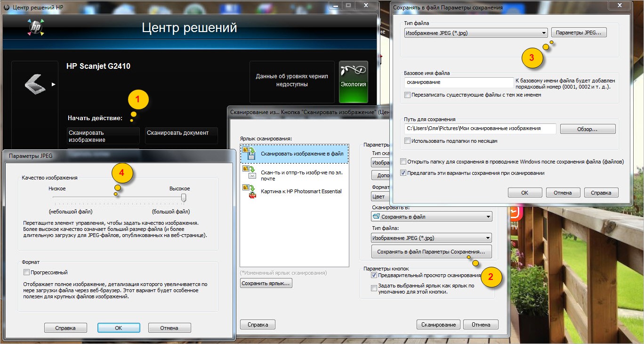Click the Сканирование button
Image resolution: width=644 pixels, height=344 pixels.
pos(438,325)
